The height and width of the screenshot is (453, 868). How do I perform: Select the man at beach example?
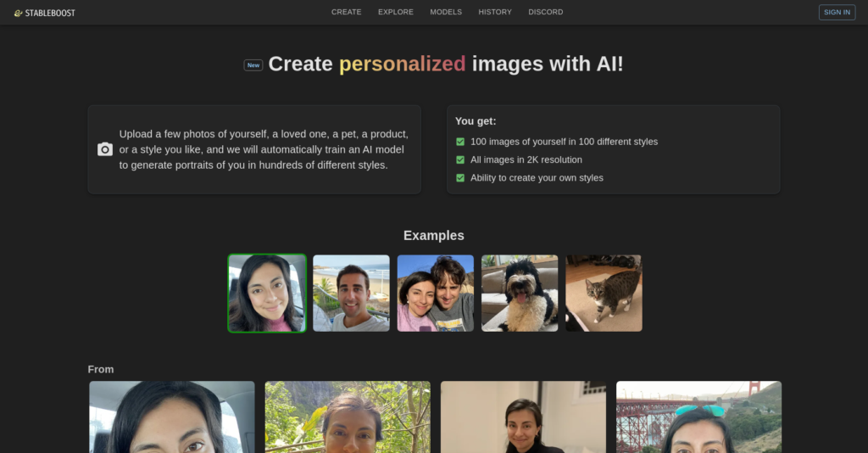pyautogui.click(x=351, y=294)
